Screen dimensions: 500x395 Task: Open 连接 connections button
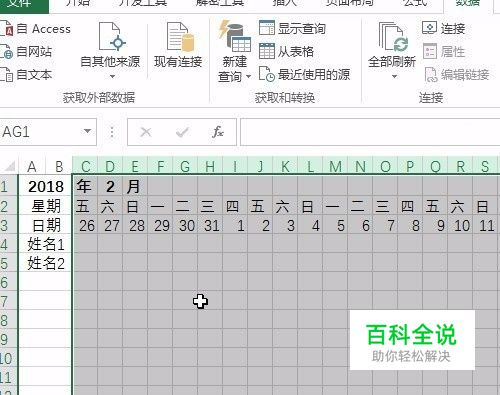443,28
